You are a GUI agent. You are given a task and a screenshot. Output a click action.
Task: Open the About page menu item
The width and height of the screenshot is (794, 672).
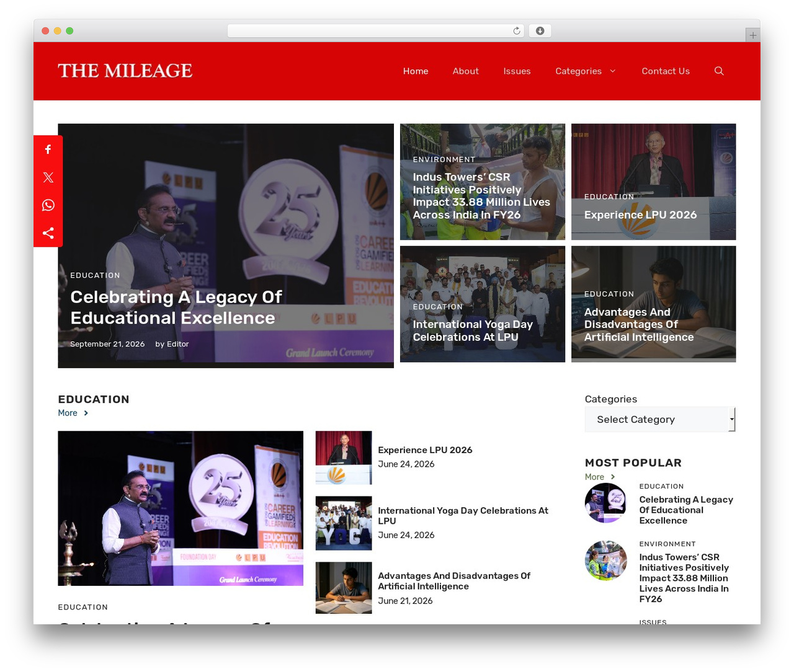(465, 71)
